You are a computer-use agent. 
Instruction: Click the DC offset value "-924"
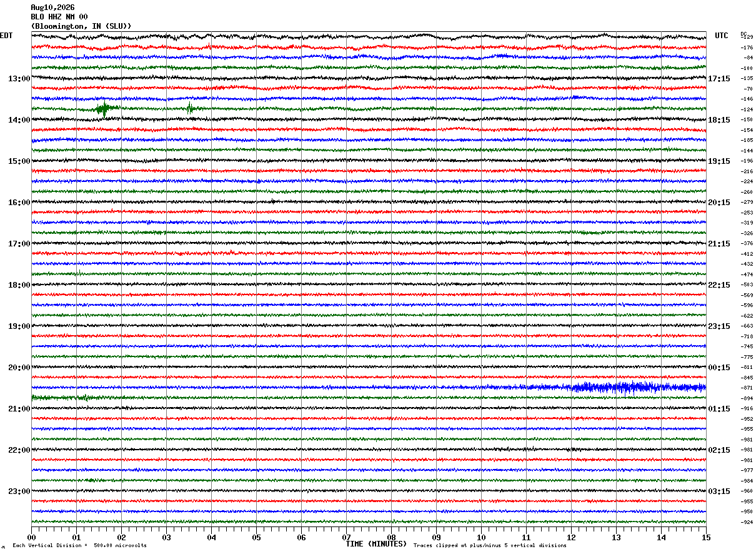tap(747, 522)
